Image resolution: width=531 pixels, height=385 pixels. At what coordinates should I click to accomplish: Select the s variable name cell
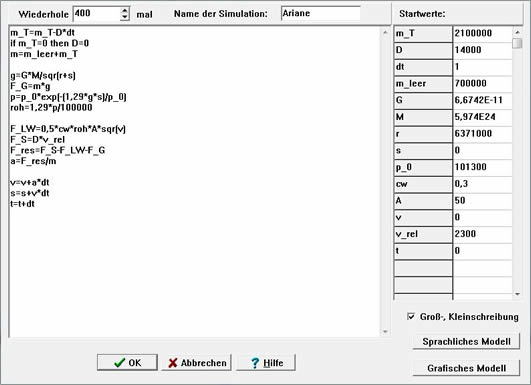pos(423,151)
